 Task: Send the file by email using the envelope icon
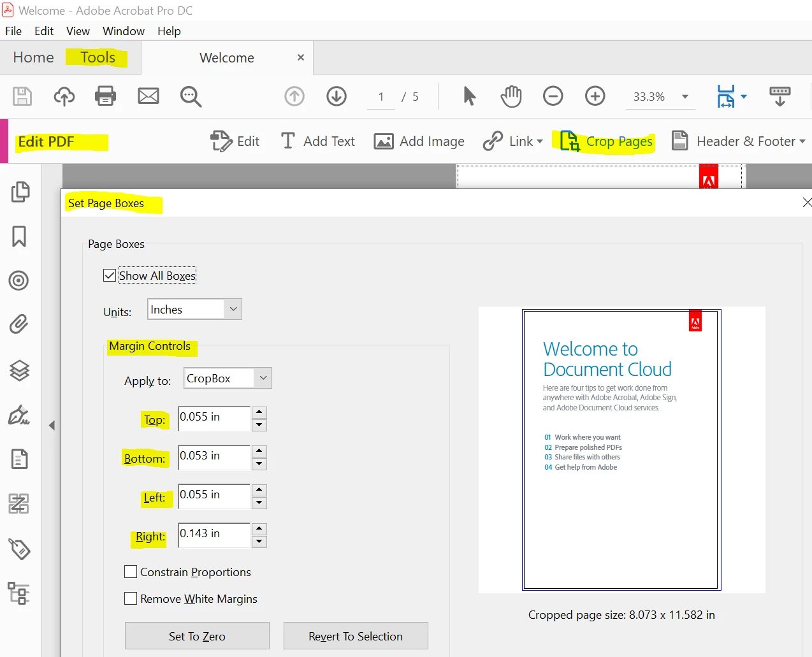pos(149,96)
